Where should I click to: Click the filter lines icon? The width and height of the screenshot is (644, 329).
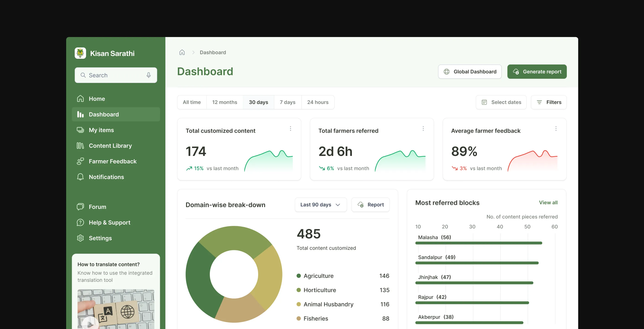point(539,102)
